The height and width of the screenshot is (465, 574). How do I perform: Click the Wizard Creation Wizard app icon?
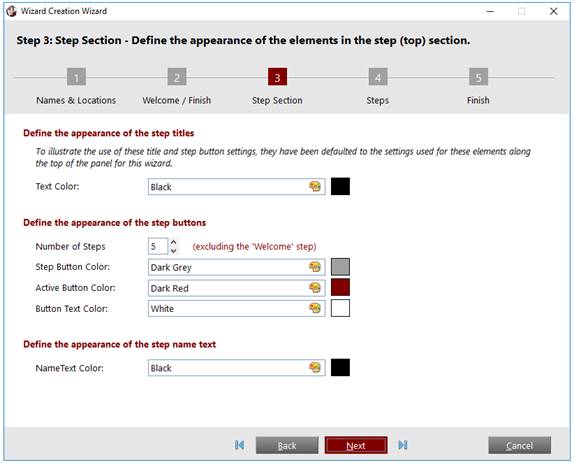pyautogui.click(x=11, y=11)
